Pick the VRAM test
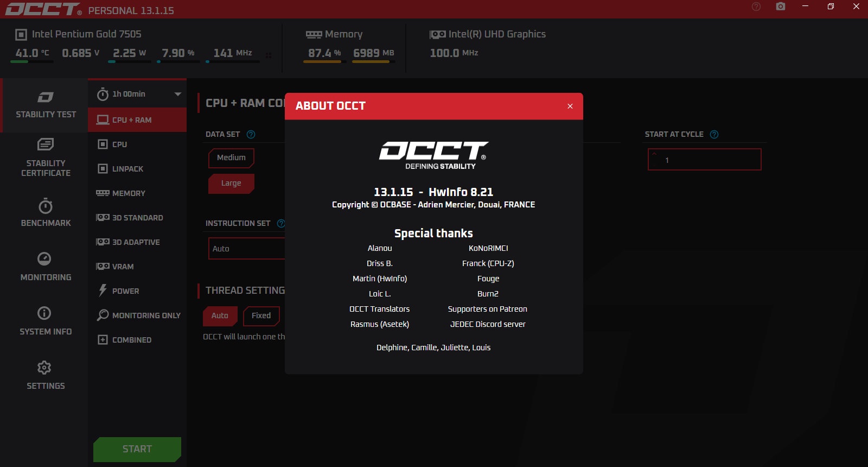This screenshot has height=467, width=868. pos(137,267)
